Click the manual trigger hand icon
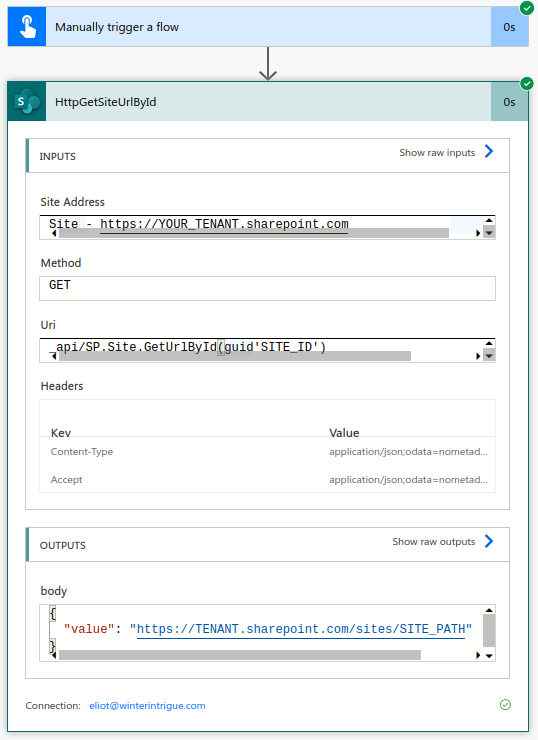The height and width of the screenshot is (740, 538). (x=27, y=27)
